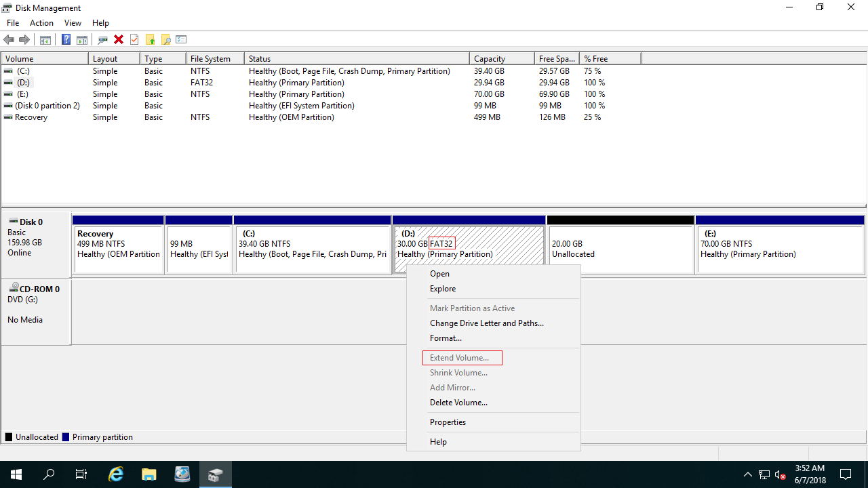Image resolution: width=868 pixels, height=488 pixels.
Task: Click the network tray icon
Action: [x=764, y=474]
